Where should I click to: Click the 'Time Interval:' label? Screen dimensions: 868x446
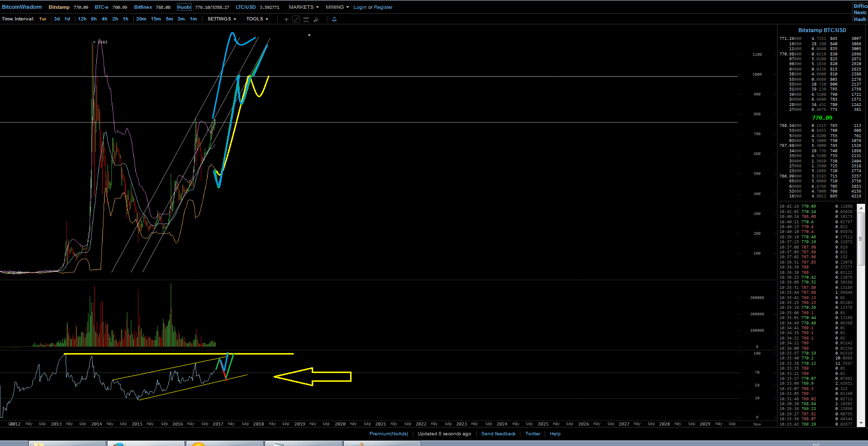(x=18, y=19)
